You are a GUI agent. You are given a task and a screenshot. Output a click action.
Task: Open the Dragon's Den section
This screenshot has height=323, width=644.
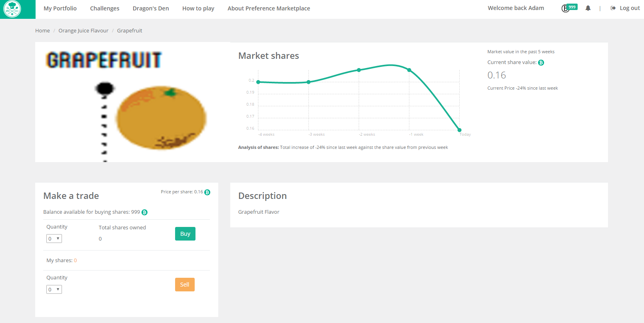(x=151, y=8)
